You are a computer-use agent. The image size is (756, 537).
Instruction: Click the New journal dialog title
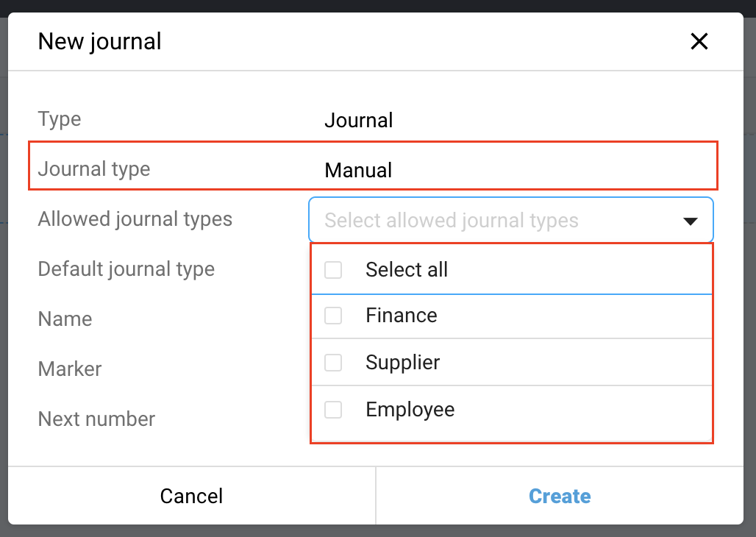pos(100,41)
